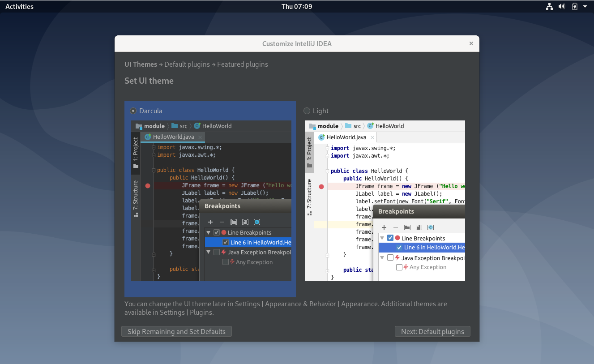Select the Light theme radio button

pyautogui.click(x=307, y=111)
